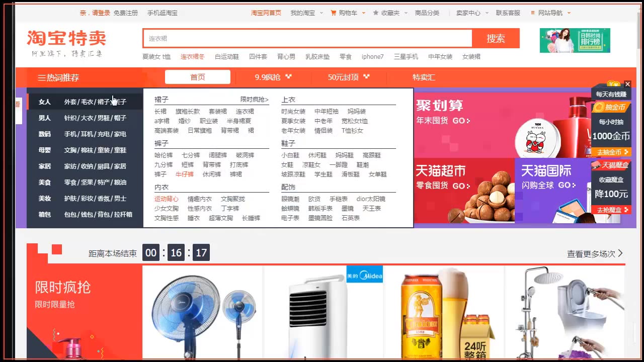Viewport: 644px width, 362px height.
Task: Open the 箱包 category row
Action: pos(85,214)
